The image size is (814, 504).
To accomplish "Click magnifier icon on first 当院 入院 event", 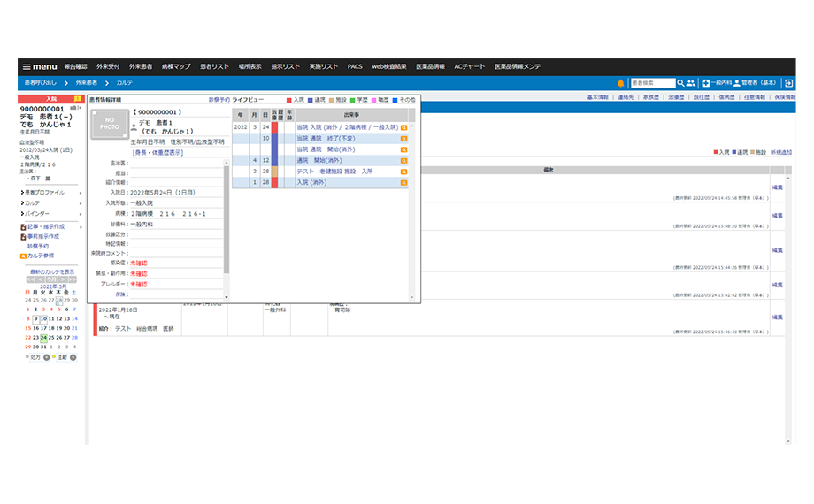I will coord(403,127).
